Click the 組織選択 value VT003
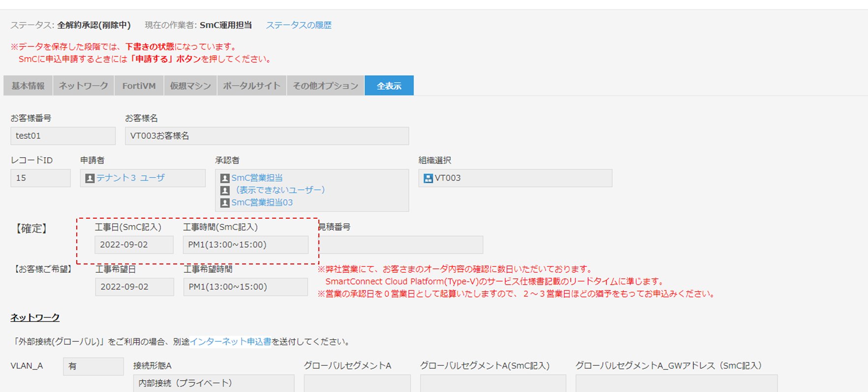The image size is (868, 392). [515, 178]
